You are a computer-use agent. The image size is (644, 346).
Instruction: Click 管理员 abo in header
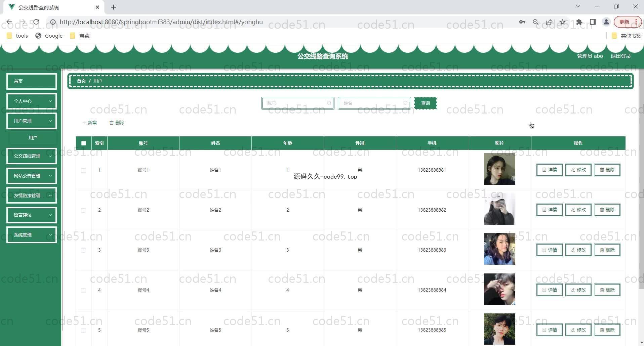pos(590,56)
